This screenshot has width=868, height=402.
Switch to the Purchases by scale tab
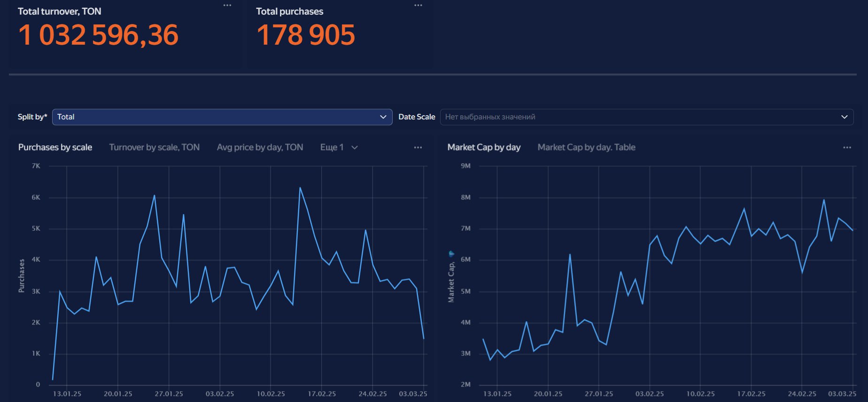tap(55, 148)
